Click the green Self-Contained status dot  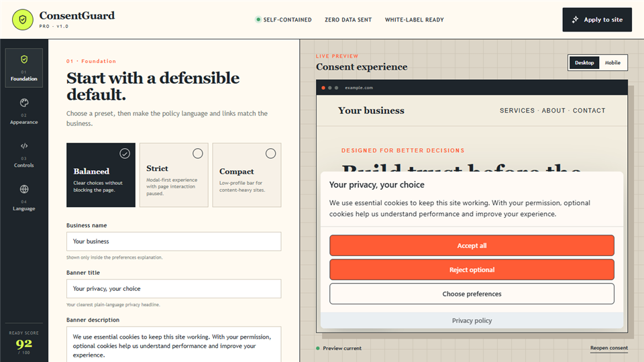coord(258,19)
